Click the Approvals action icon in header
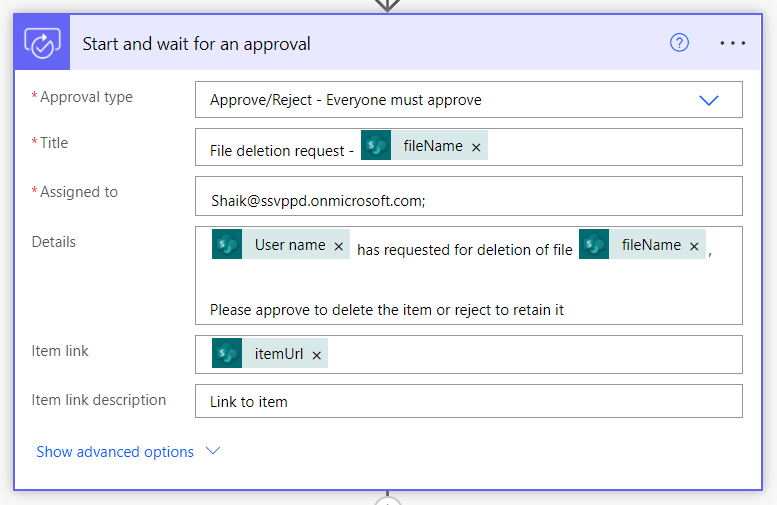The height and width of the screenshot is (505, 777). [42, 43]
